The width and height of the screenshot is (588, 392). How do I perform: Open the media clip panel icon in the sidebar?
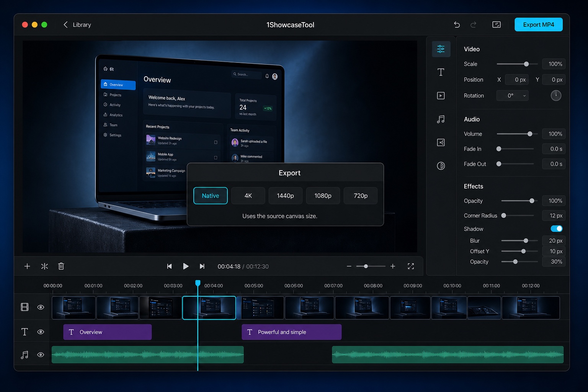click(x=441, y=95)
